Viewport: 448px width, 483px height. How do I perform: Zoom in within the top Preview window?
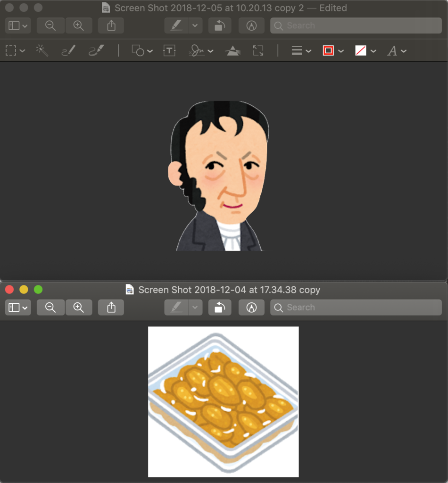click(x=78, y=25)
